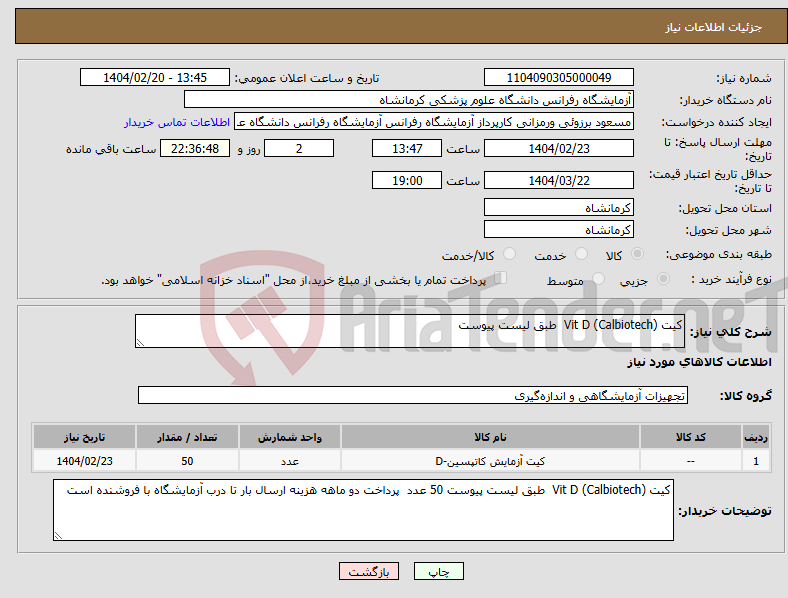Click the بازگشت (back) button
Viewport: 788px width, 598px height.
tap(368, 571)
